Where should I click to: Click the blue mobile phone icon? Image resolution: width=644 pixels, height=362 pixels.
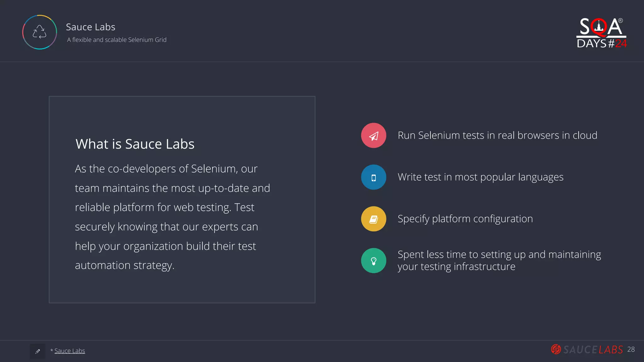tap(374, 177)
